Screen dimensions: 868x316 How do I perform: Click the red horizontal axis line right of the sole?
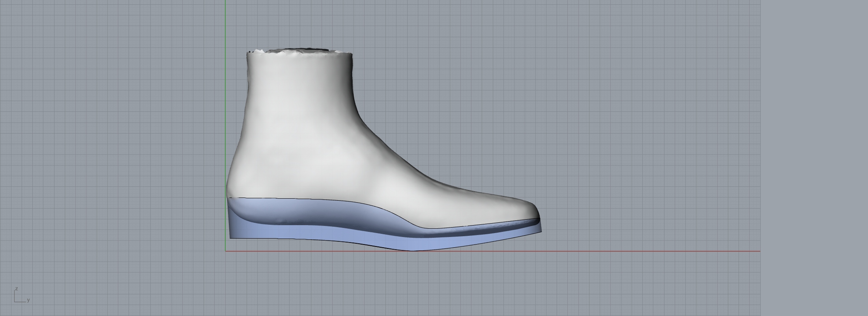point(631,251)
